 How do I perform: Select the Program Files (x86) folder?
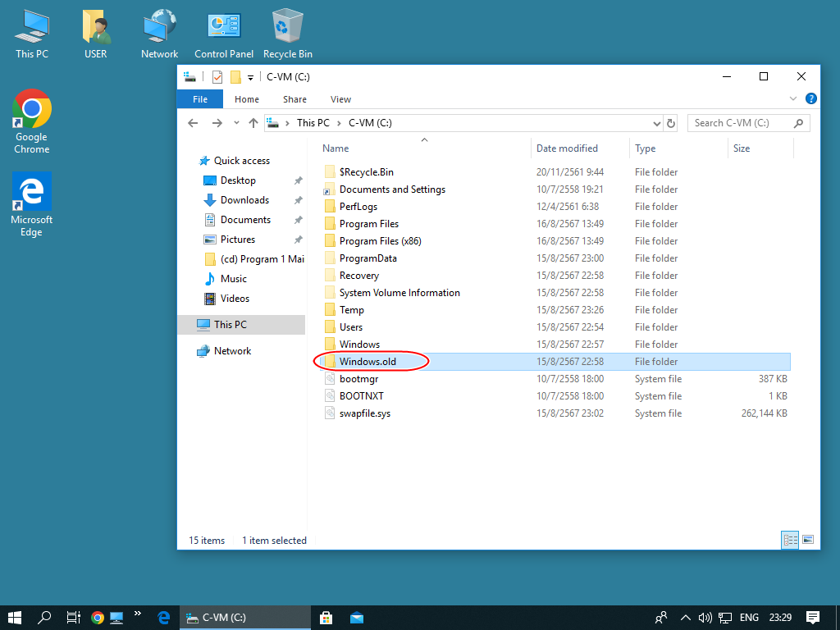(380, 241)
